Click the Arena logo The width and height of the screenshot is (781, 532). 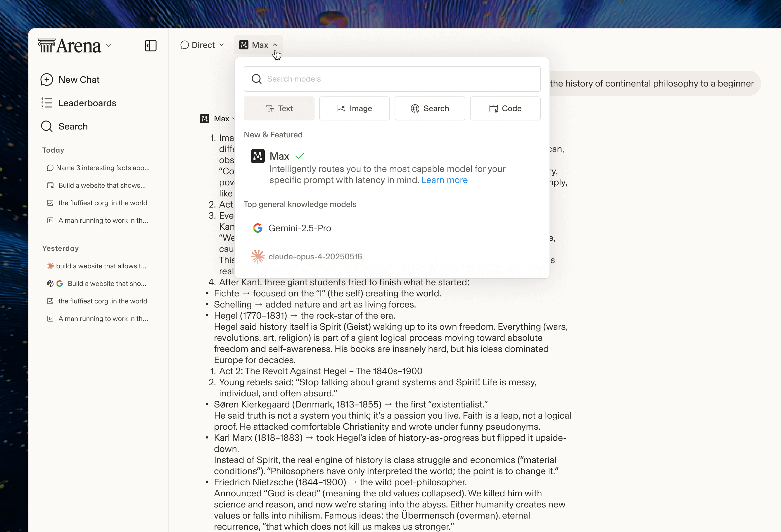70,46
